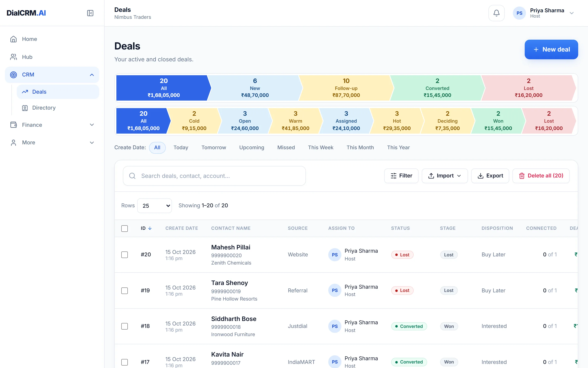The height and width of the screenshot is (368, 588).
Task: Expand the More menu chevron
Action: [x=92, y=143]
